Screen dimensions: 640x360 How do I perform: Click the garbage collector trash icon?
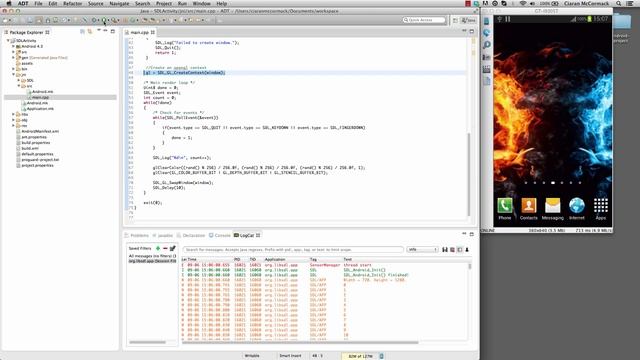(x=381, y=356)
